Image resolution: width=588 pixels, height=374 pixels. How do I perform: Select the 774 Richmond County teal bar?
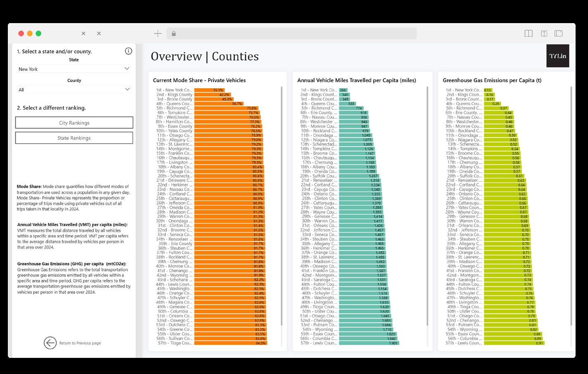click(351, 108)
